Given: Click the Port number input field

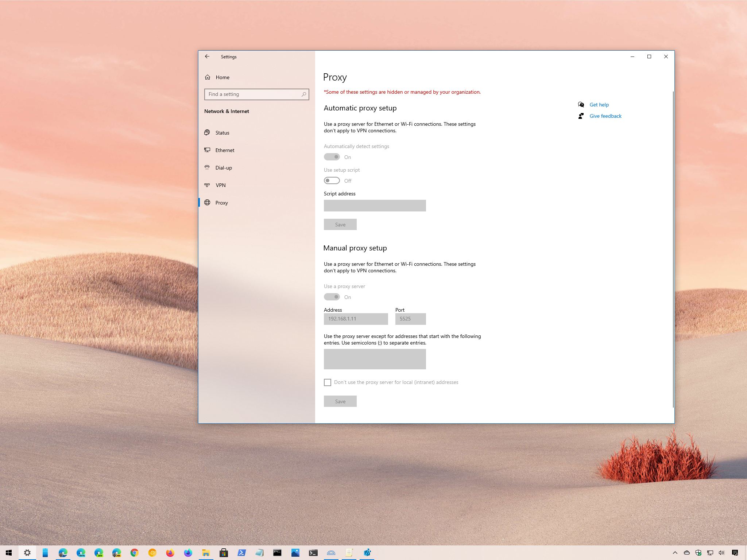Looking at the screenshot, I should point(411,318).
